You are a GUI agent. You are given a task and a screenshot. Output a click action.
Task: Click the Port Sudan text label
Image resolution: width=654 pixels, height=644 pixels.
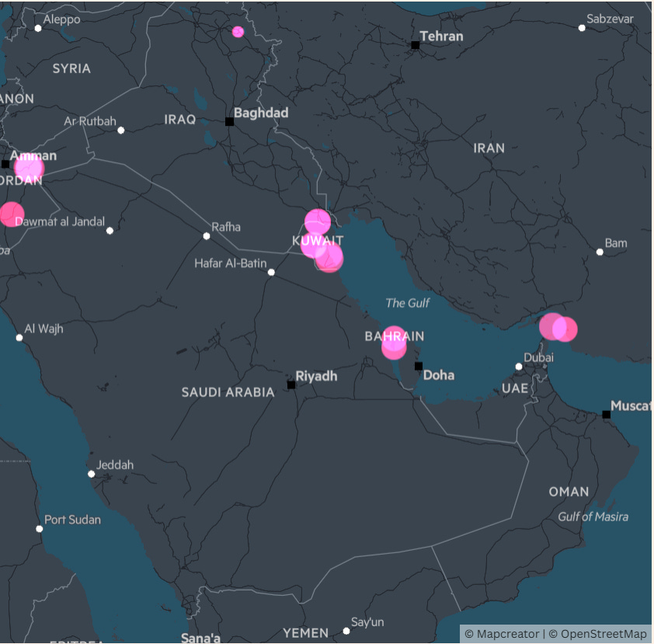coord(72,520)
